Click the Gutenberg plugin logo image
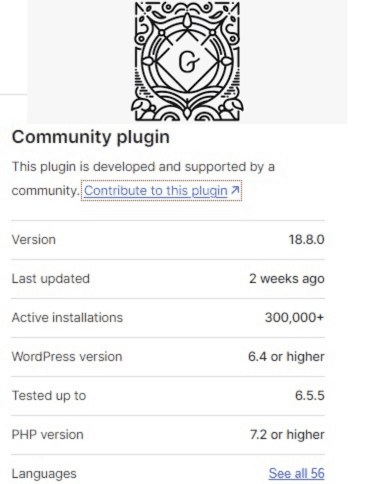 click(187, 61)
